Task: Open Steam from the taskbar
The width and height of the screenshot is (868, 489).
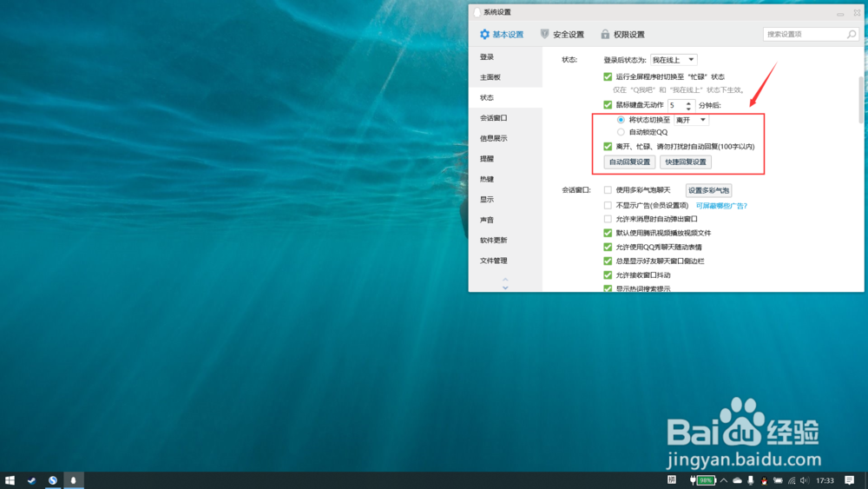Action: pyautogui.click(x=31, y=480)
